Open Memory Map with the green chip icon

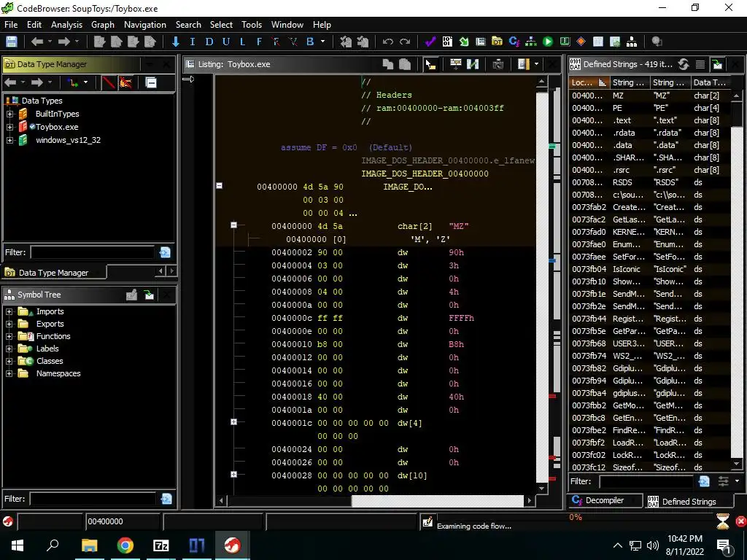[565, 42]
